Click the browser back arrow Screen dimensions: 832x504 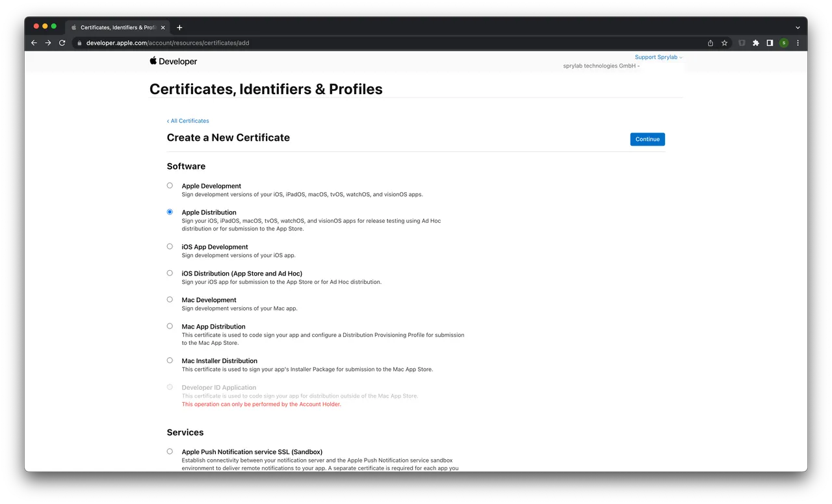click(x=34, y=42)
